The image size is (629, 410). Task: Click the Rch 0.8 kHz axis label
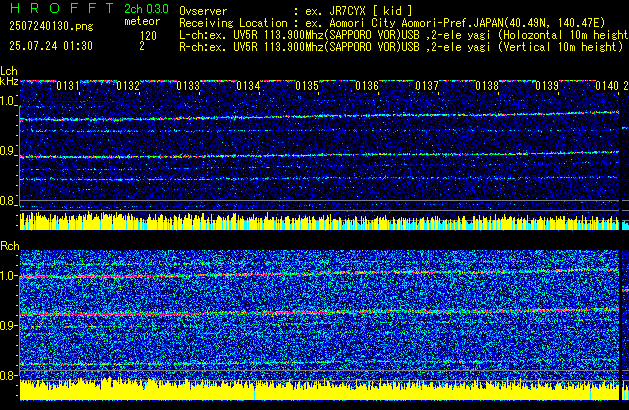tap(8, 375)
